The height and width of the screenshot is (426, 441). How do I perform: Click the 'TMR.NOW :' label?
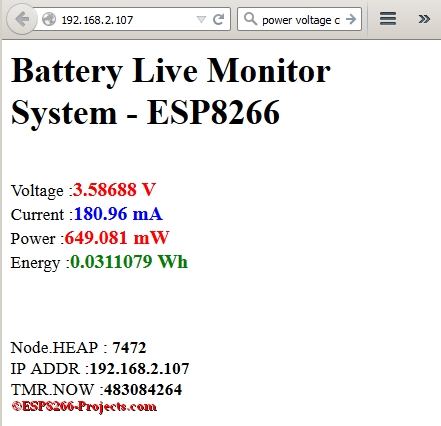click(57, 390)
